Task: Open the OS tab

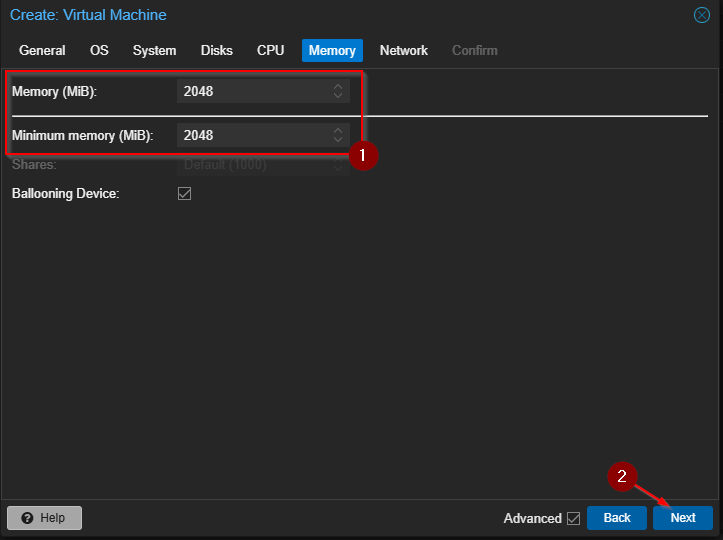Action: [x=99, y=51]
